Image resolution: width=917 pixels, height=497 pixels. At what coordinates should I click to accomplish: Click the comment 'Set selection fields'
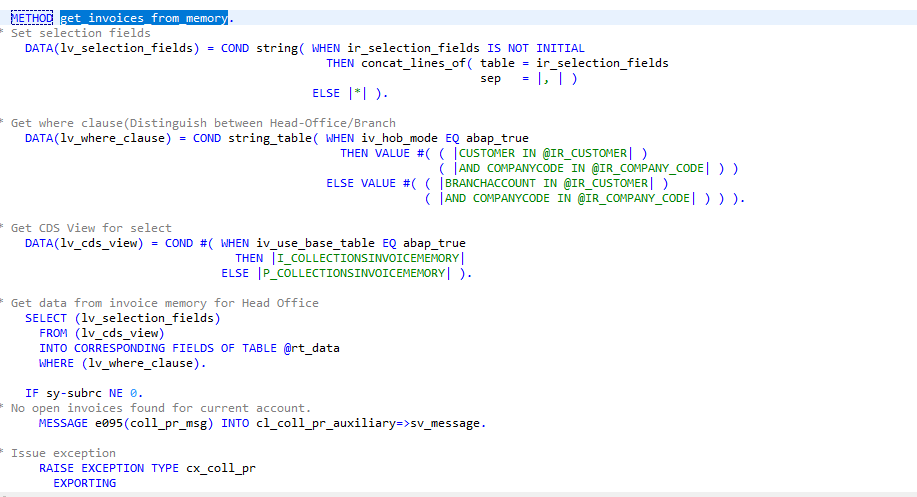[81, 33]
